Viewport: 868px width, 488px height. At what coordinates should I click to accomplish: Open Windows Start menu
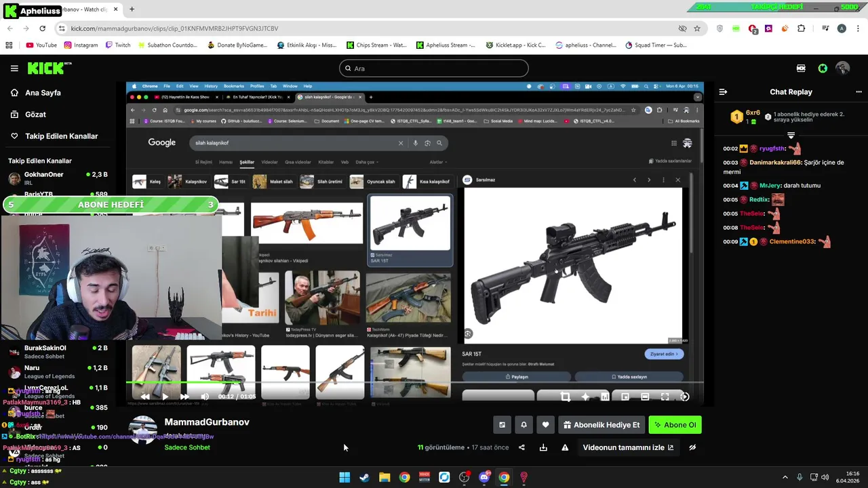(344, 477)
